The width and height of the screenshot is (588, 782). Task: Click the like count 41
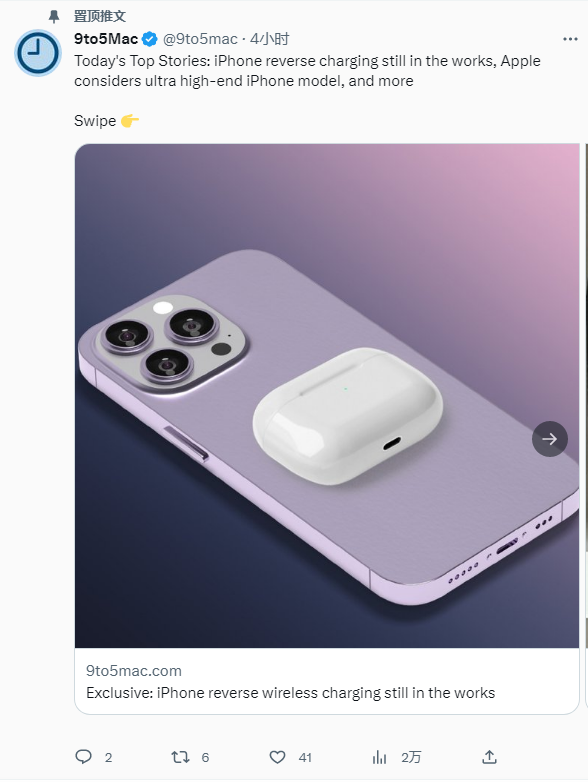click(305, 758)
